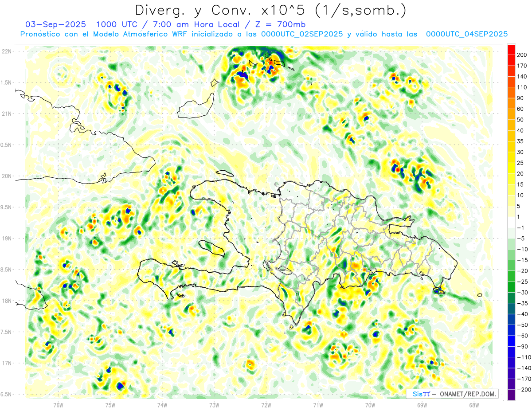Click the '21N' latitude label

[7, 114]
